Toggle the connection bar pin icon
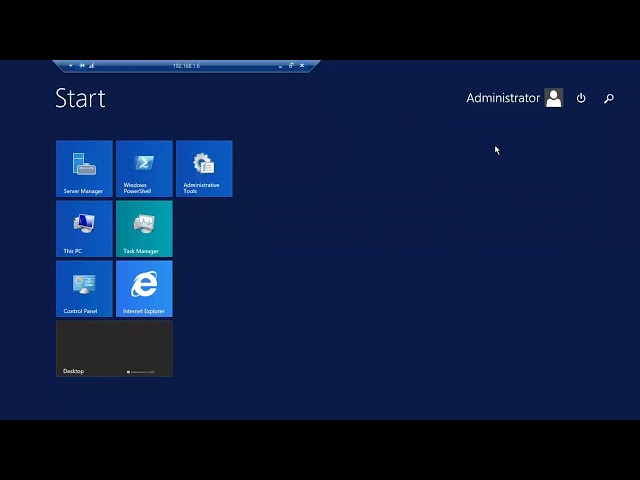640x480 pixels. click(x=82, y=65)
